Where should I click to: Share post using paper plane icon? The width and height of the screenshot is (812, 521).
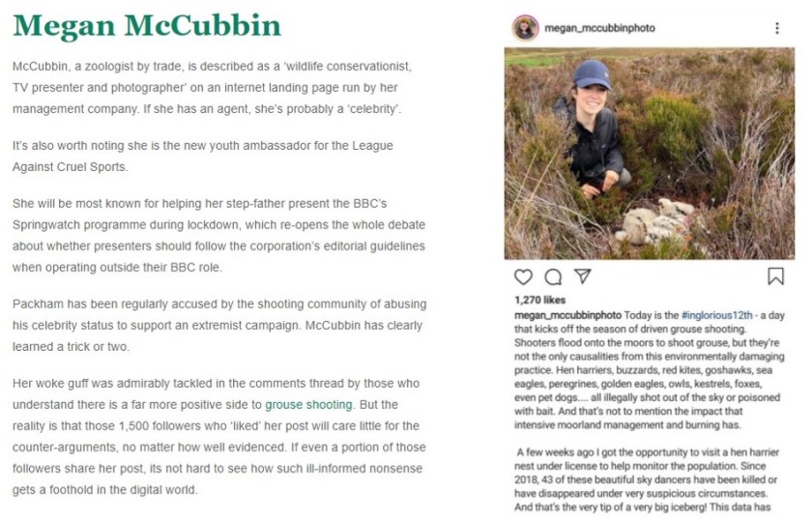click(x=582, y=276)
